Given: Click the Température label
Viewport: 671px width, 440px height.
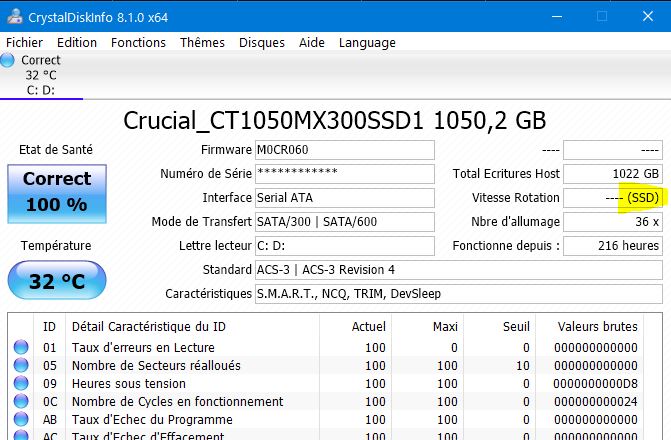Looking at the screenshot, I should (x=56, y=246).
